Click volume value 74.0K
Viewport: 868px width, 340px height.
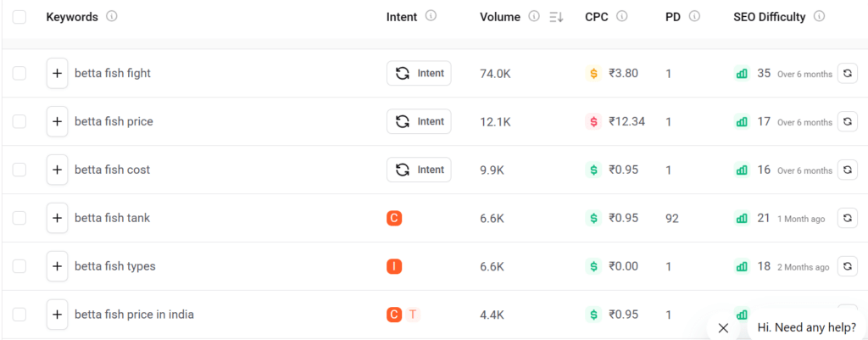pos(495,73)
